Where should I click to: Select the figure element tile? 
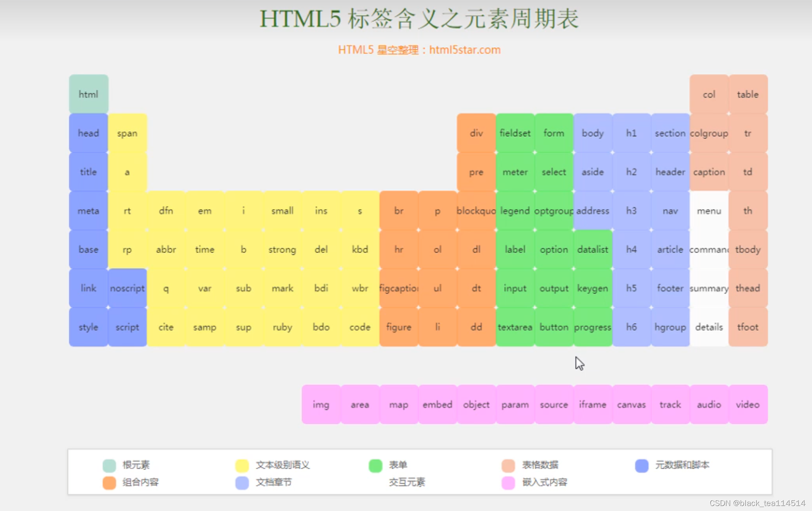pyautogui.click(x=398, y=327)
